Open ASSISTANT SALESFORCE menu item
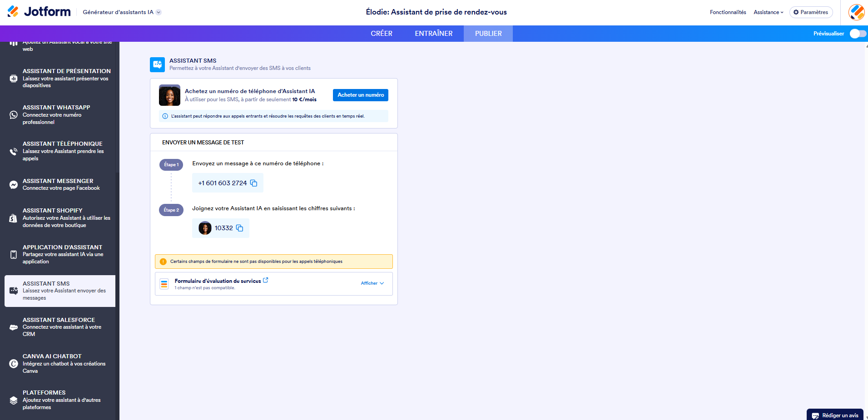868x420 pixels. click(x=60, y=327)
